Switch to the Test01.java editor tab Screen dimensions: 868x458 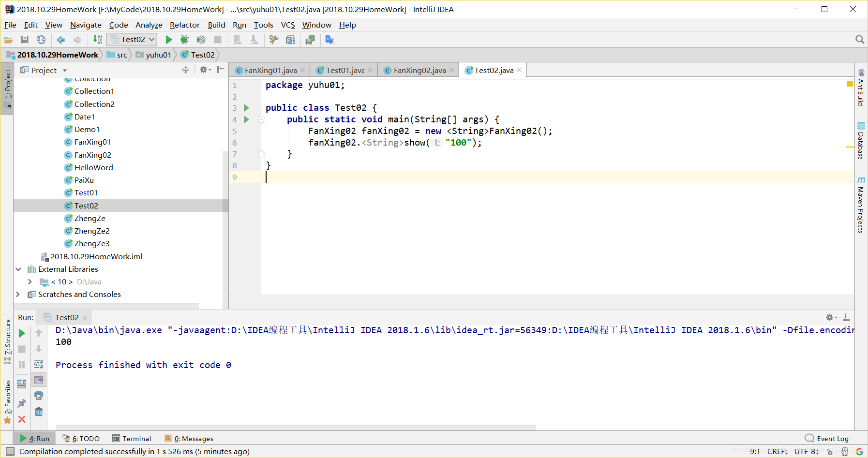[x=344, y=70]
